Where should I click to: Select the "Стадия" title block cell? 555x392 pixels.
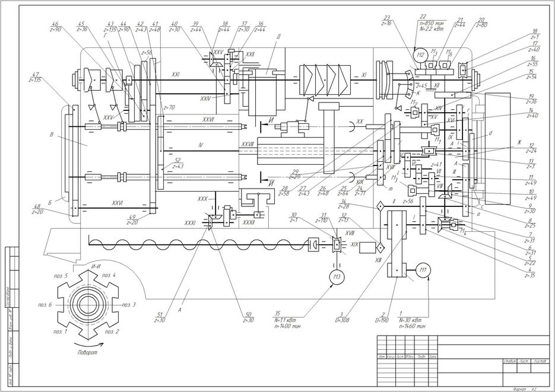pos(510,361)
